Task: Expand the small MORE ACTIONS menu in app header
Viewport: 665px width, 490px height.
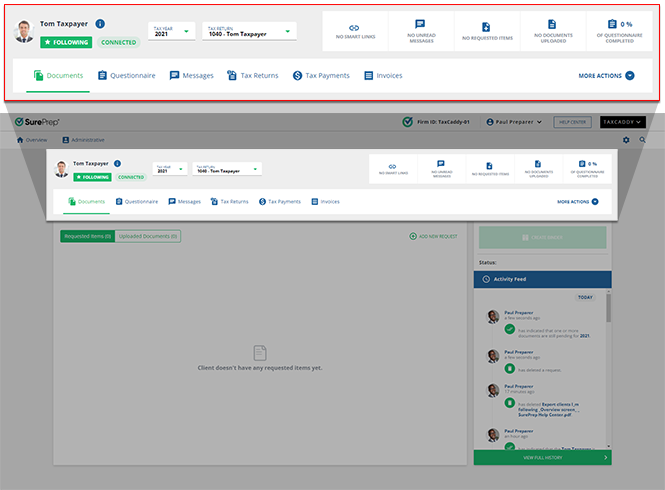Action: 578,202
